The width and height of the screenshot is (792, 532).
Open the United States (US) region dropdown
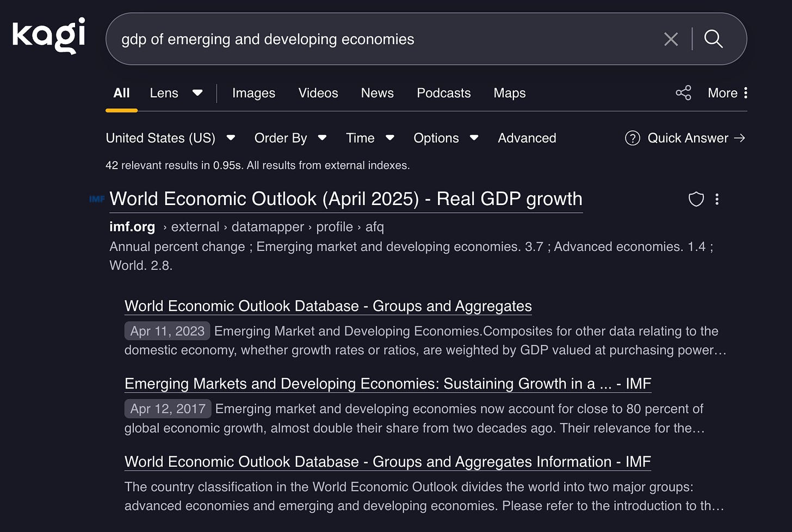pos(170,138)
